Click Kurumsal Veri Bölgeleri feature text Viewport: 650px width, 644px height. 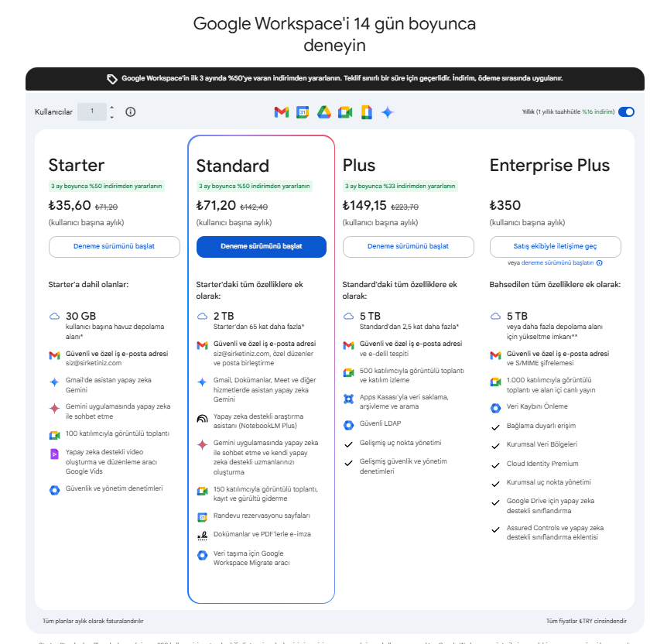[542, 444]
